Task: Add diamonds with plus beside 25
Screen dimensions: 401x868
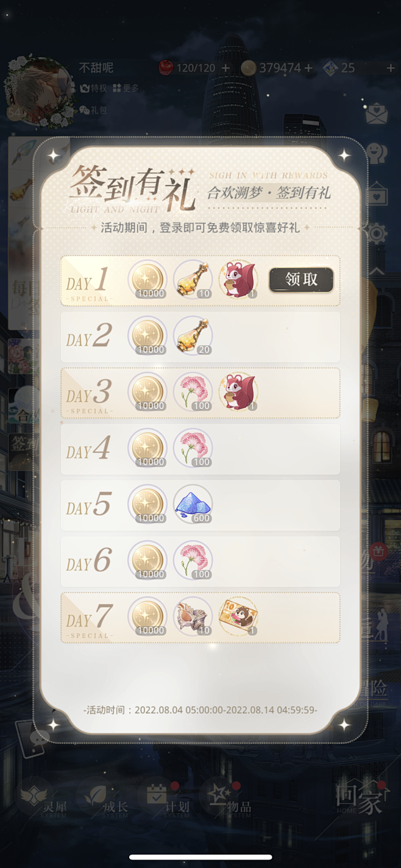Action: (391, 68)
